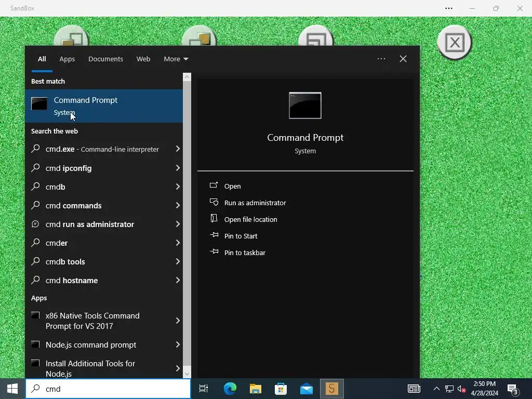Open the clock showing 2:50 PM

[x=485, y=389]
